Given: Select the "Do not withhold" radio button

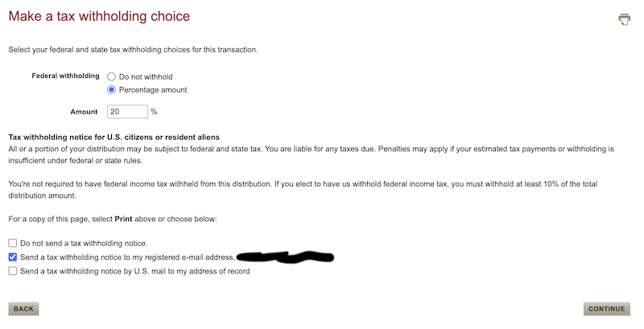Looking at the screenshot, I should click(112, 76).
